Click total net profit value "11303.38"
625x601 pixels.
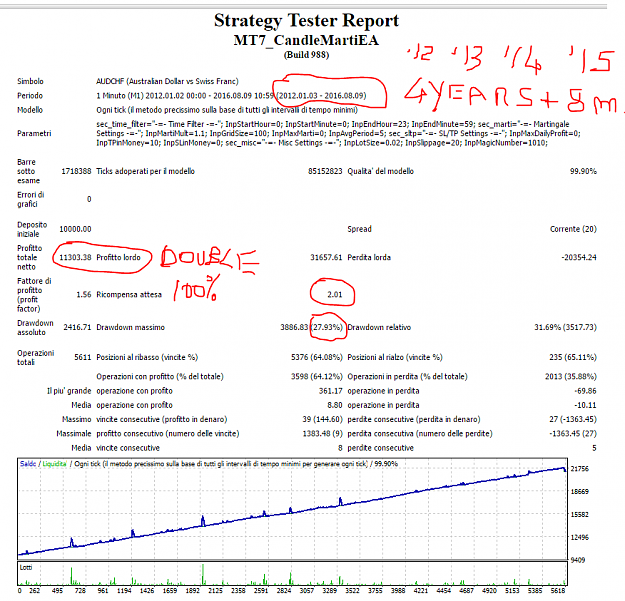coord(75,257)
